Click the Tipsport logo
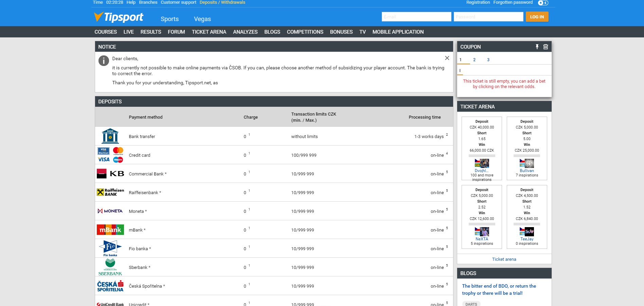This screenshot has width=644, height=306. tap(119, 17)
